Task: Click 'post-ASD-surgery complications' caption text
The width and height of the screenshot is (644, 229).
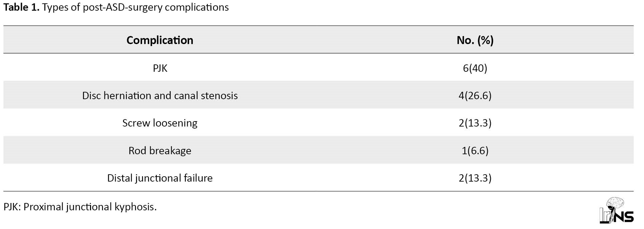Action: [x=156, y=7]
